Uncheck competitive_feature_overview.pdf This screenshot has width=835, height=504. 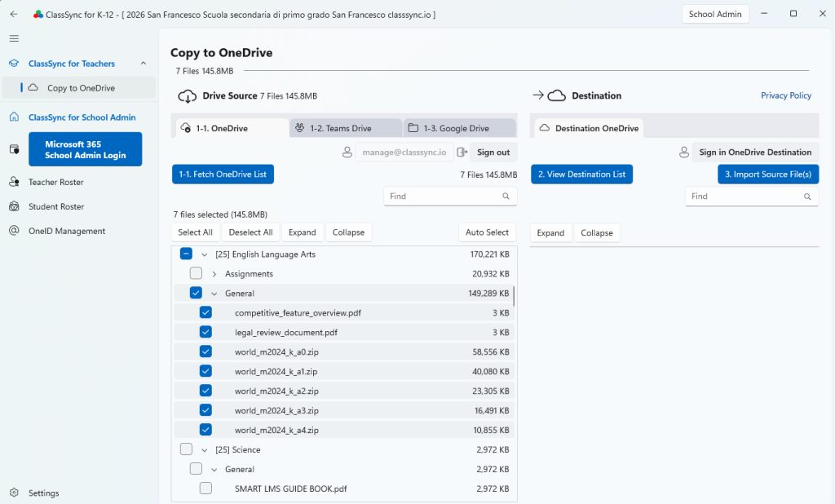pyautogui.click(x=205, y=312)
